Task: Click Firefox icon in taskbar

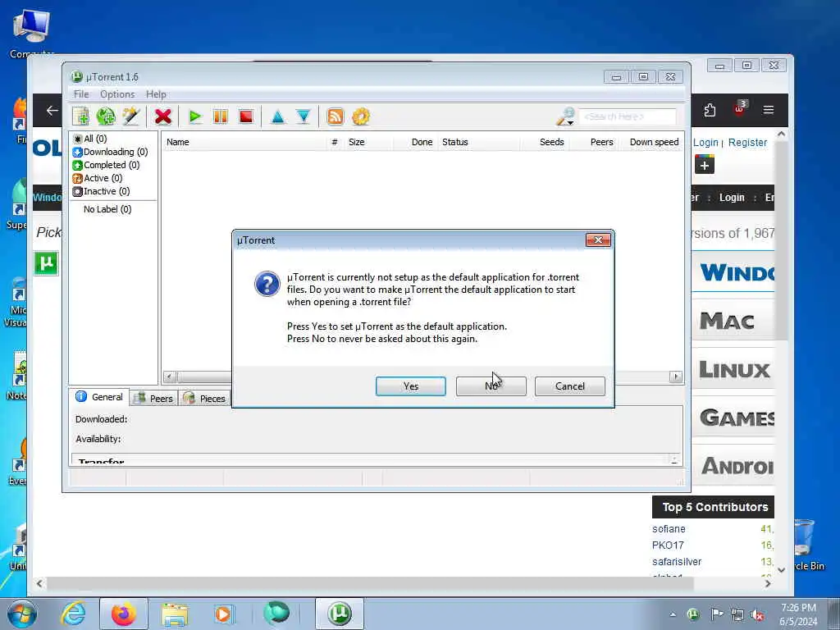Action: (124, 614)
